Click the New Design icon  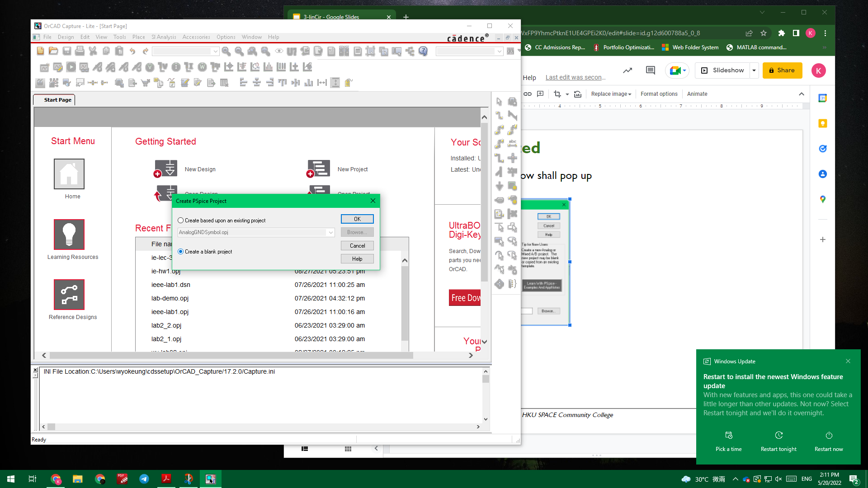pos(165,169)
